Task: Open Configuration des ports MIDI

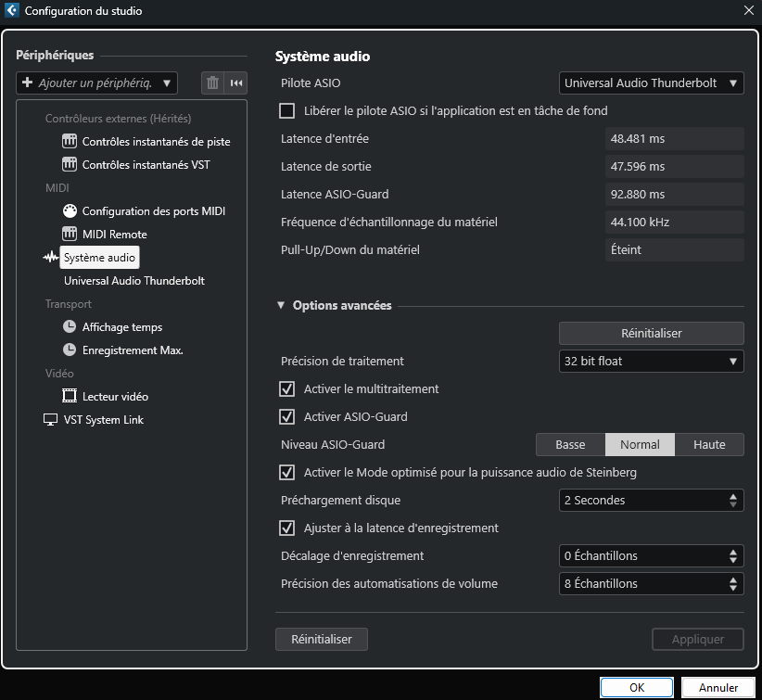Action: (153, 211)
